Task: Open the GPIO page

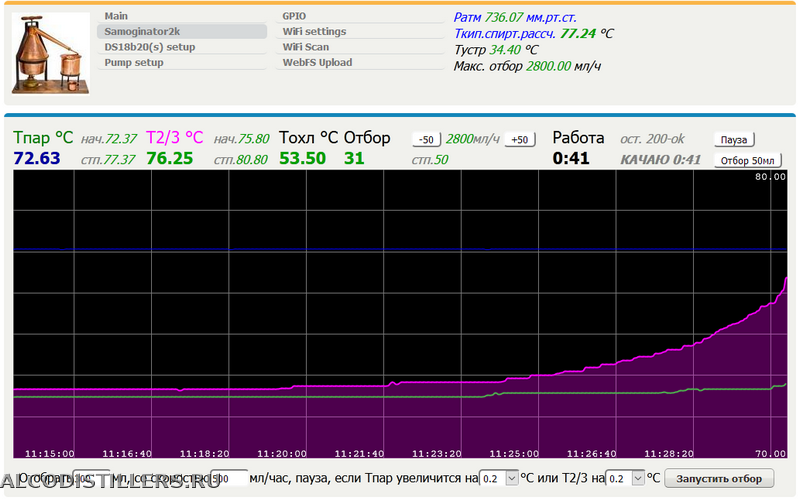Action: 360,16
